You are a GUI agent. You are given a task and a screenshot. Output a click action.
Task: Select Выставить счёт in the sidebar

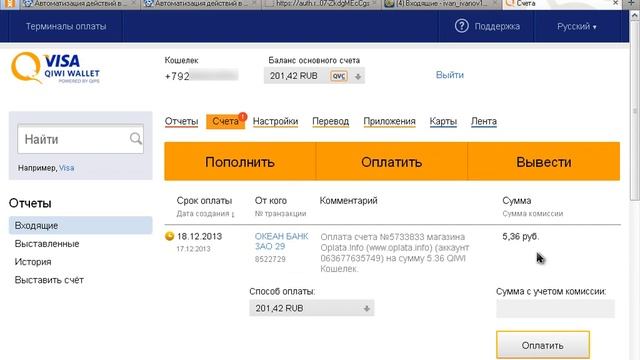coord(49,280)
